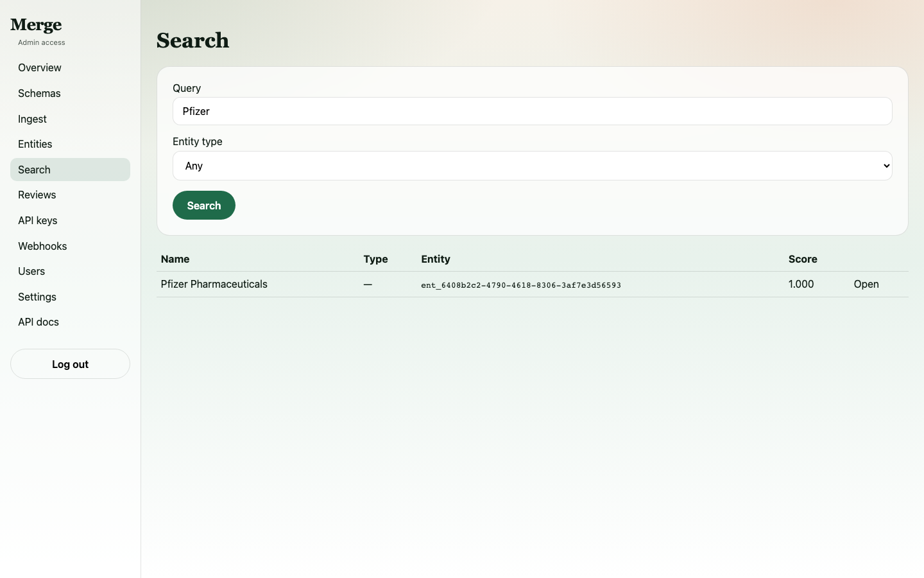Click the green Search button

(x=204, y=206)
